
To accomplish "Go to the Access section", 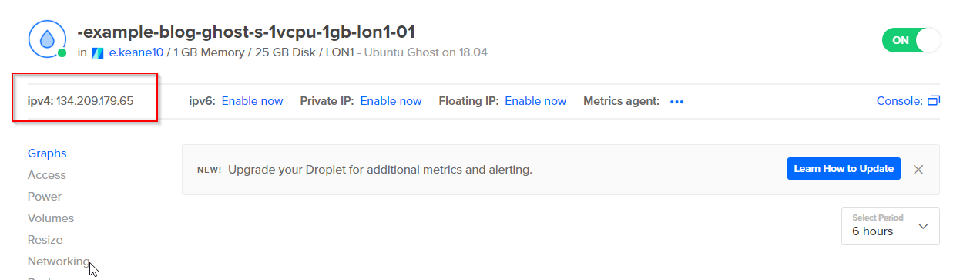I will (47, 175).
